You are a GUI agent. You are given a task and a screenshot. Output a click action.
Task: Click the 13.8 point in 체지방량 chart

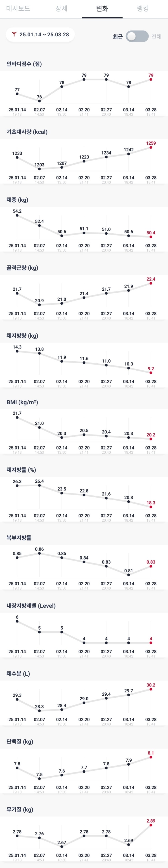coord(40,353)
